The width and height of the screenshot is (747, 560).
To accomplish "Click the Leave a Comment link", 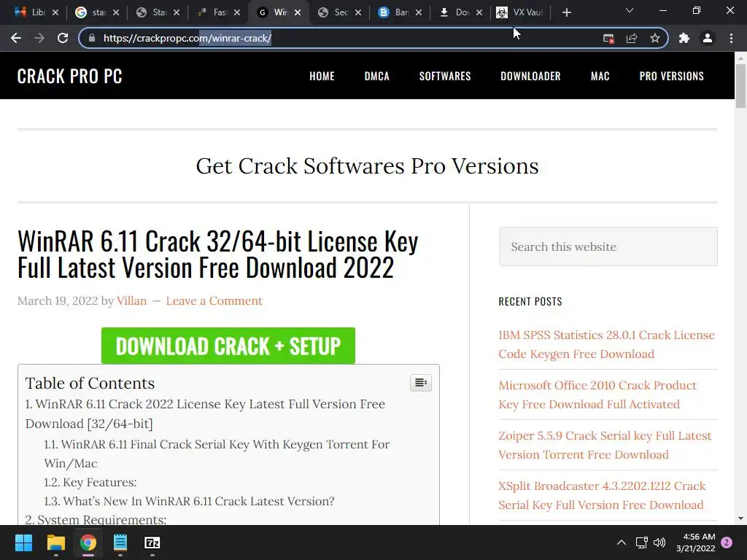I will coord(214,301).
